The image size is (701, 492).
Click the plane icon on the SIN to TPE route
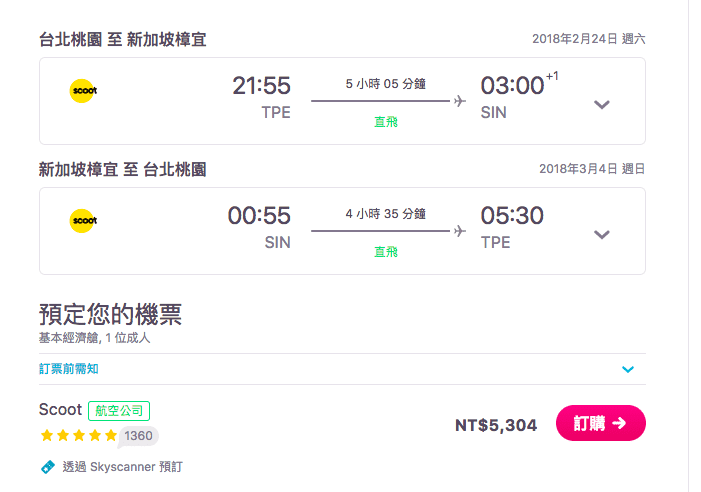click(460, 231)
